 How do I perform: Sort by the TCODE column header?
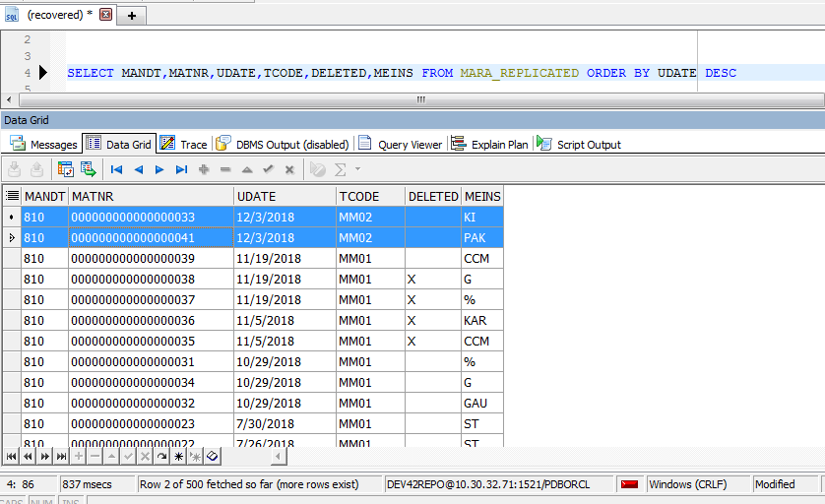pyautogui.click(x=370, y=196)
